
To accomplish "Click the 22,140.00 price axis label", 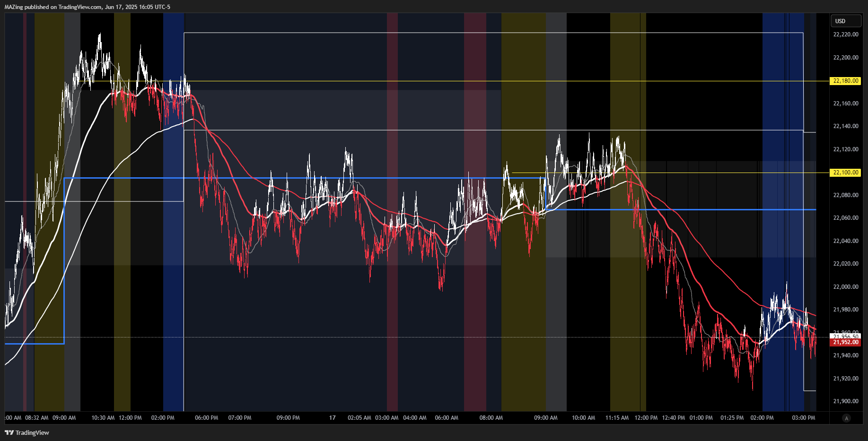I will click(x=846, y=126).
